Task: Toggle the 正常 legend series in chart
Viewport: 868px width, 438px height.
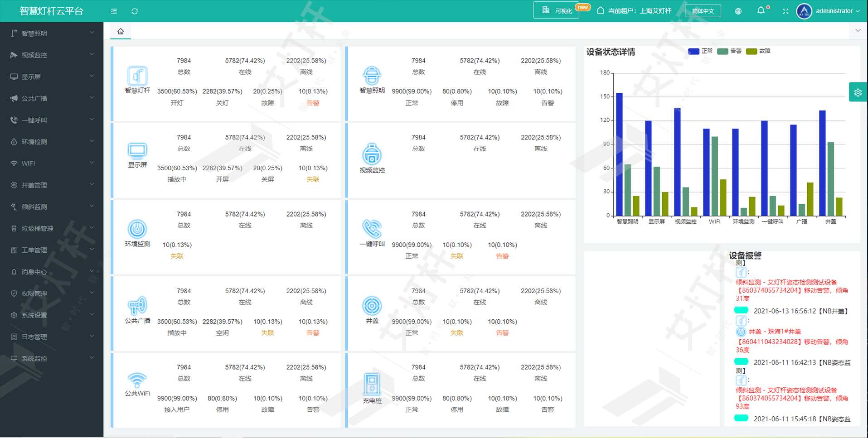Action: (700, 51)
